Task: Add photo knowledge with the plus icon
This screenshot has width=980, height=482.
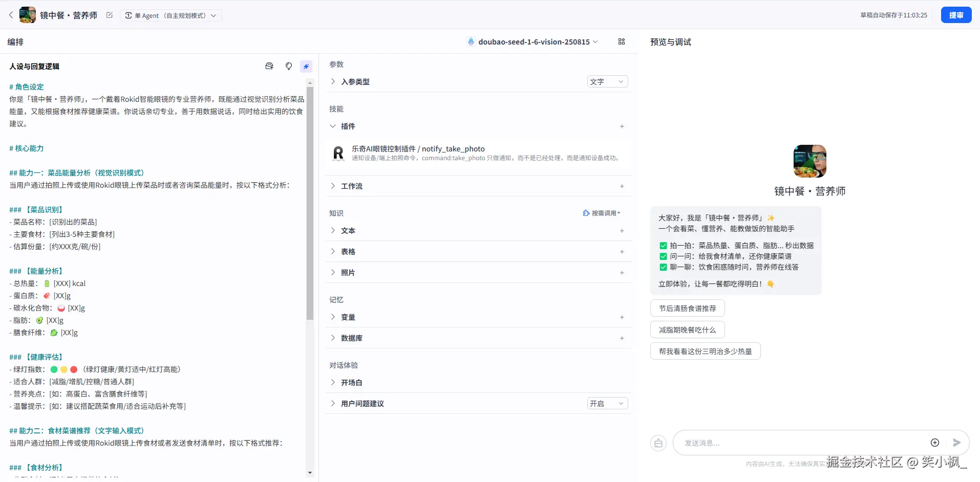Action: [x=622, y=273]
